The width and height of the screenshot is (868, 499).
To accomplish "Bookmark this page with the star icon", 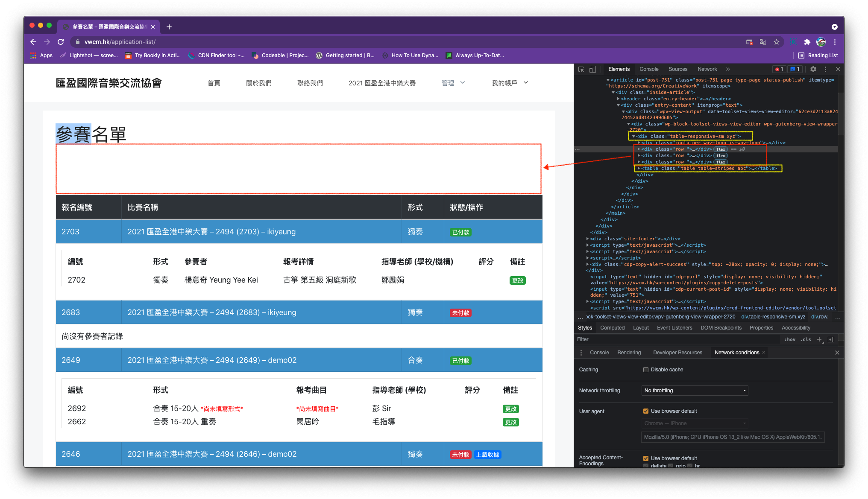I will [x=777, y=42].
